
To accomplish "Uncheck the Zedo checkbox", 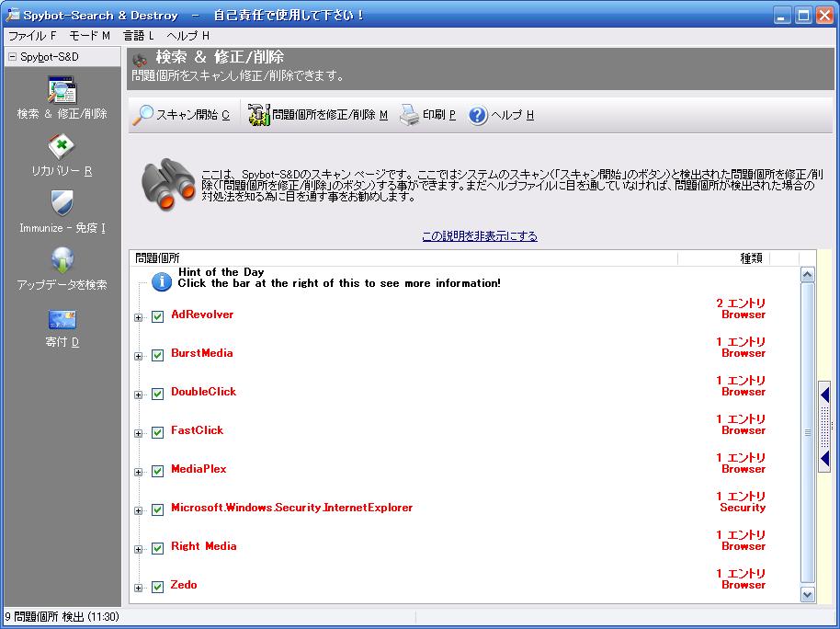I will [x=157, y=587].
